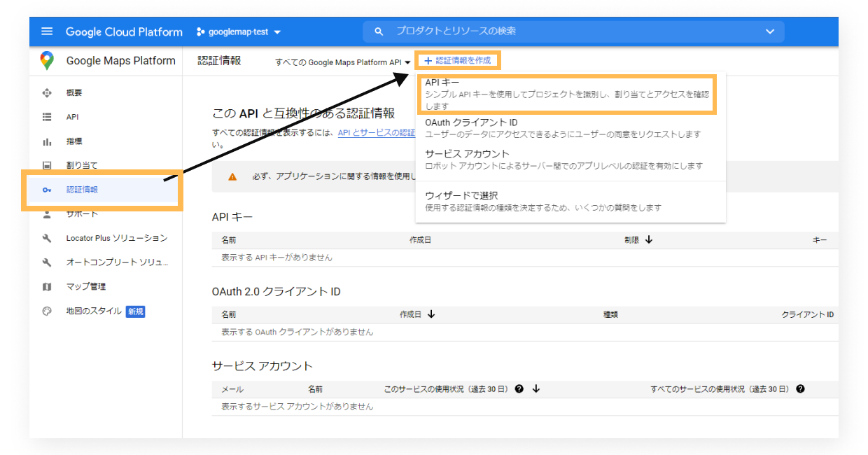Open the googlemap-test project selector dropdown
The height and width of the screenshot is (455, 868).
pos(239,32)
